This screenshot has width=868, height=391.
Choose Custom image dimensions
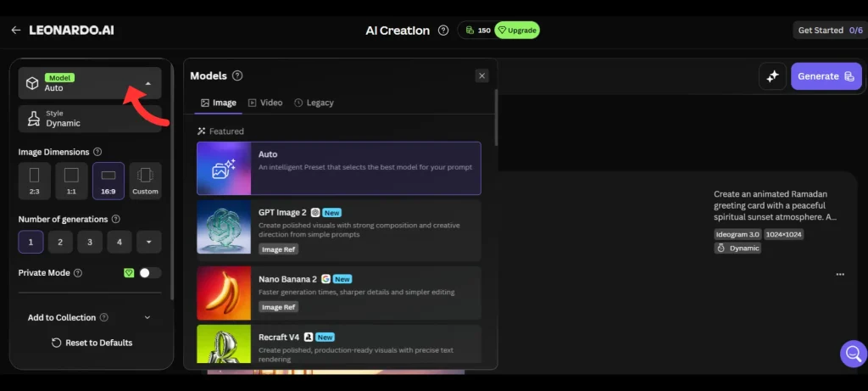pyautogui.click(x=146, y=182)
